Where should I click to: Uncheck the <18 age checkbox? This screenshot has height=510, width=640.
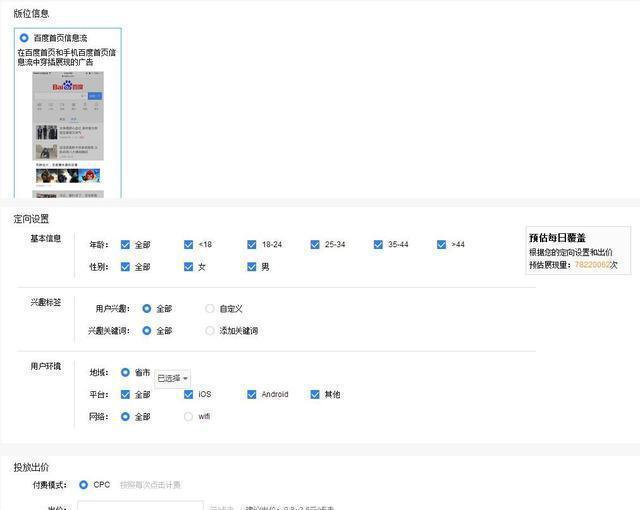click(188, 244)
